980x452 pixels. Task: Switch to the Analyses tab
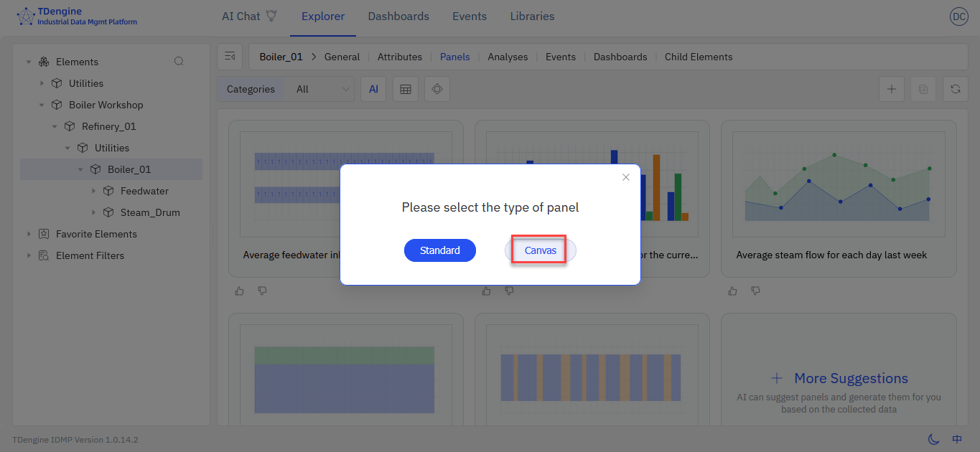508,57
